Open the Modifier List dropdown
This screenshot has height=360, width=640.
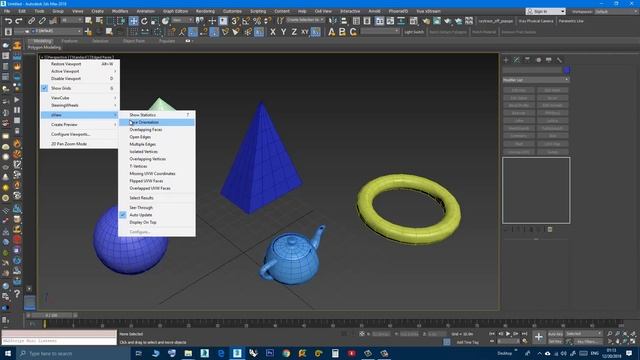[x=536, y=80]
